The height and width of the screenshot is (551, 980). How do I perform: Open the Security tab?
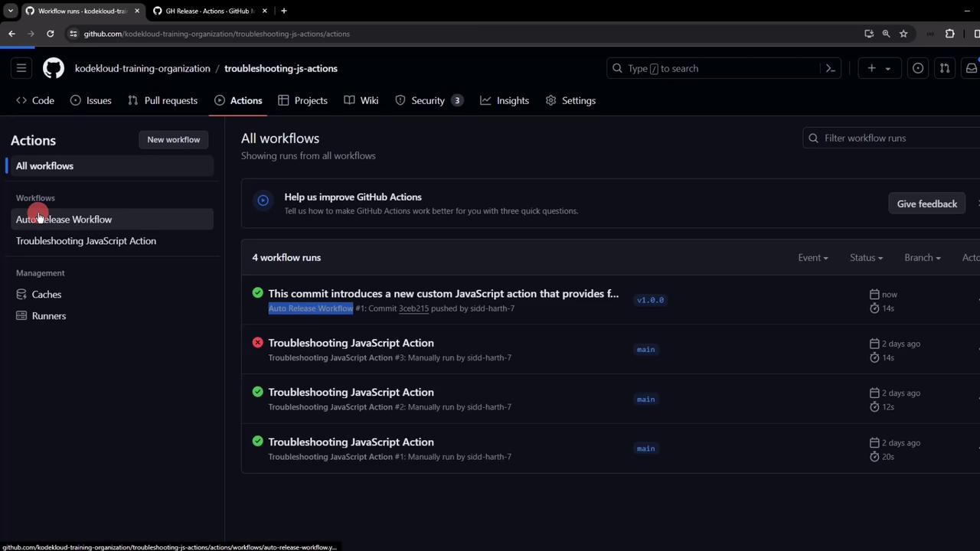pyautogui.click(x=429, y=100)
